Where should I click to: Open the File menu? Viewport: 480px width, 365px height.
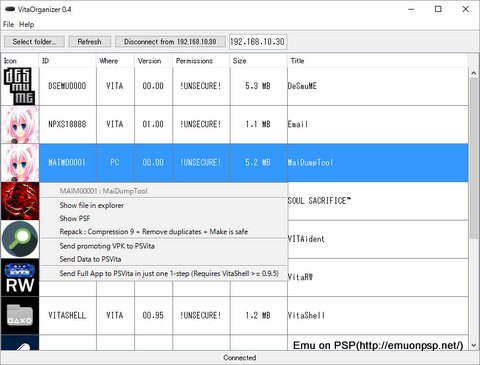(8, 24)
